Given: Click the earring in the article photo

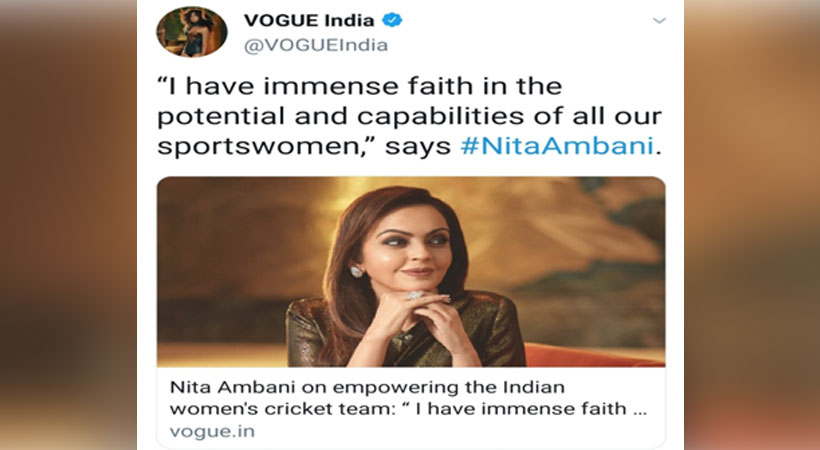Looking at the screenshot, I should (356, 271).
